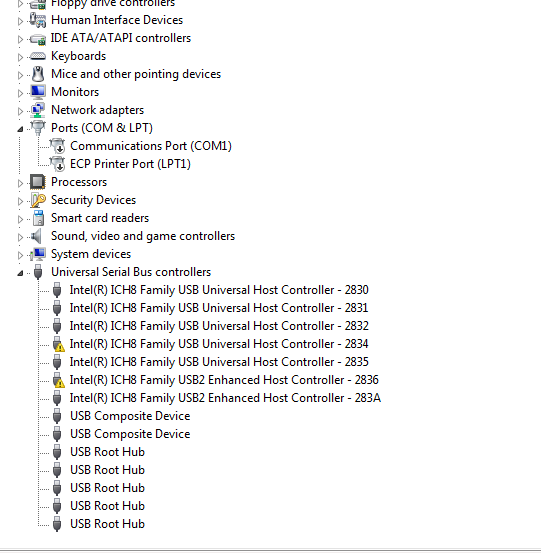Expand the IDE ATA/ATAPI controllers node
Viewport: 541px width, 553px height.
pos(20,40)
